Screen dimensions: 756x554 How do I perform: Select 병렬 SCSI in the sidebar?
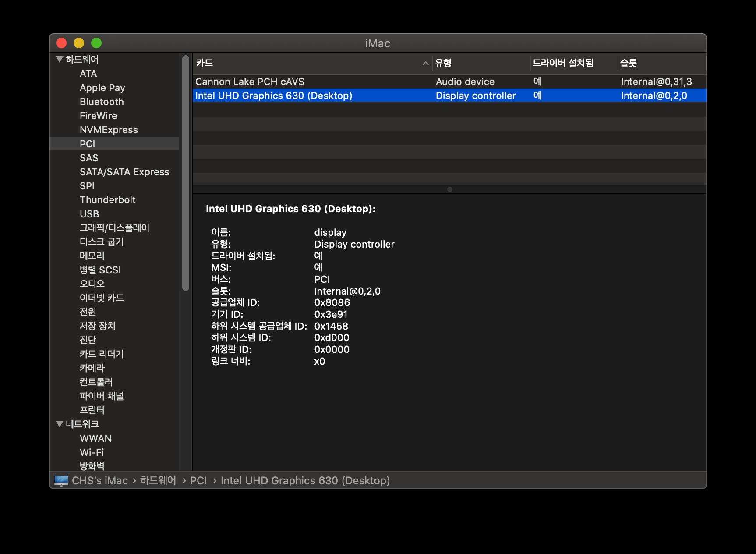100,270
